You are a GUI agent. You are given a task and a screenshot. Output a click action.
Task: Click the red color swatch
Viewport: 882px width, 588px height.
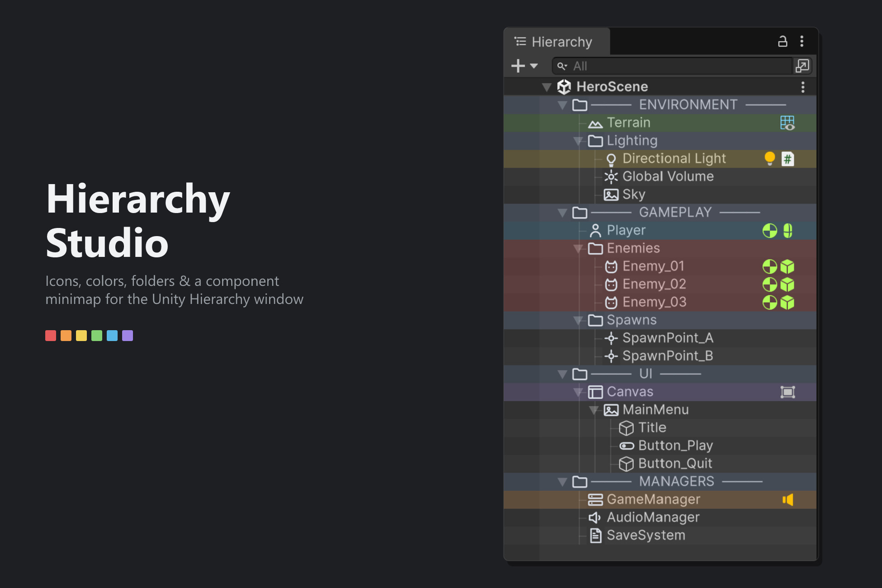coord(51,336)
